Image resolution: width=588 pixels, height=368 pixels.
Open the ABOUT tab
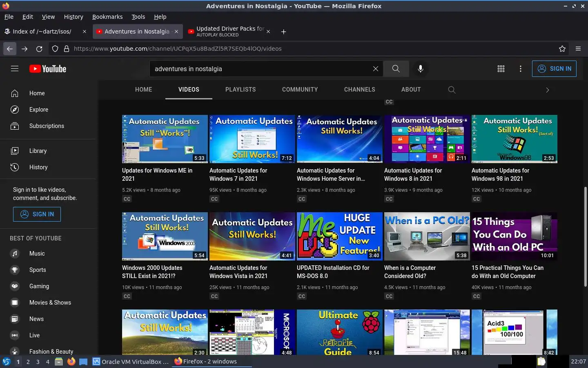[x=411, y=90]
